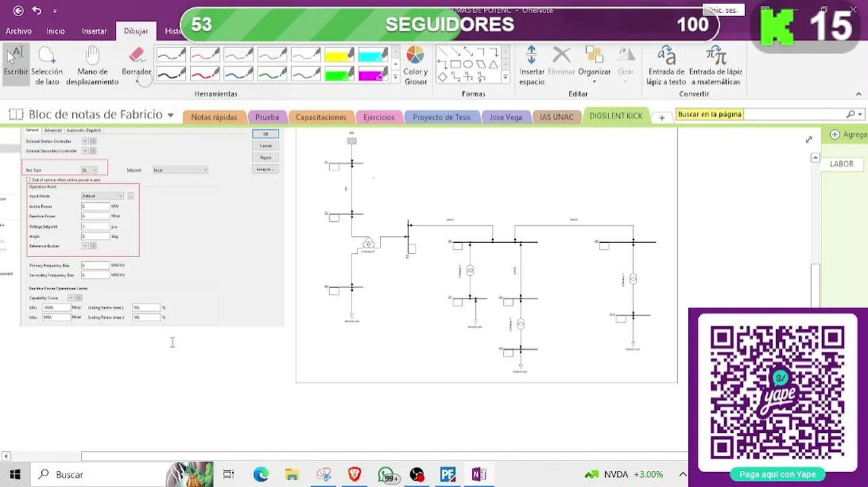Switch to the Inicio ribbon tab
This screenshot has width=868, height=487.
click(x=55, y=31)
